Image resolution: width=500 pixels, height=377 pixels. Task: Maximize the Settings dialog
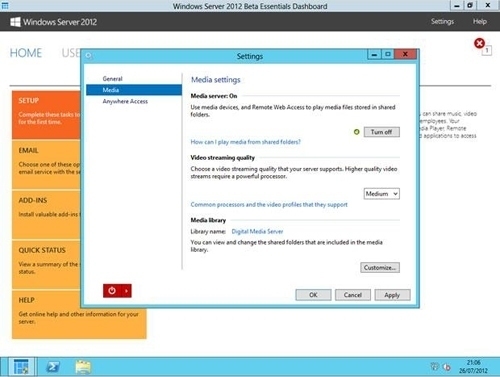pos(388,54)
